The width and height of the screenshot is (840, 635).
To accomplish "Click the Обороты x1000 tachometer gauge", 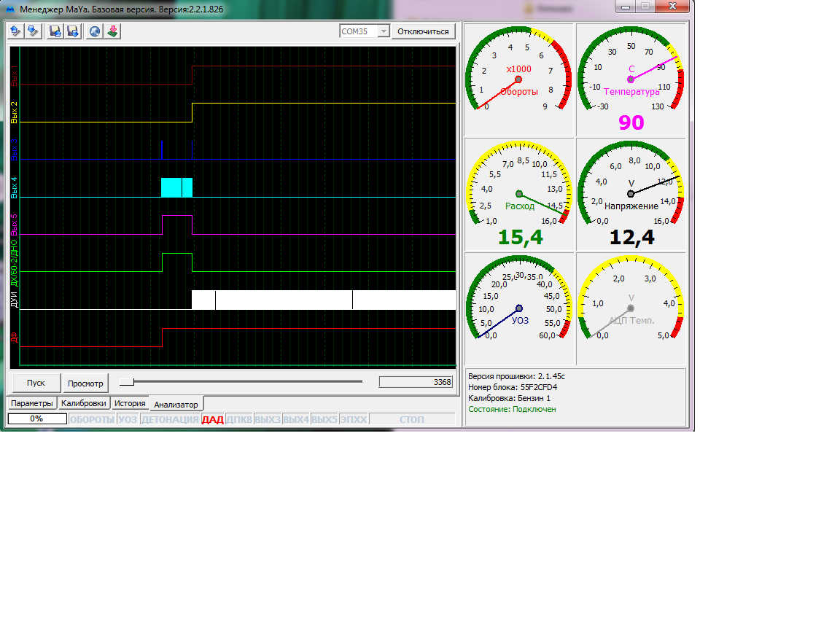I will click(x=518, y=69).
